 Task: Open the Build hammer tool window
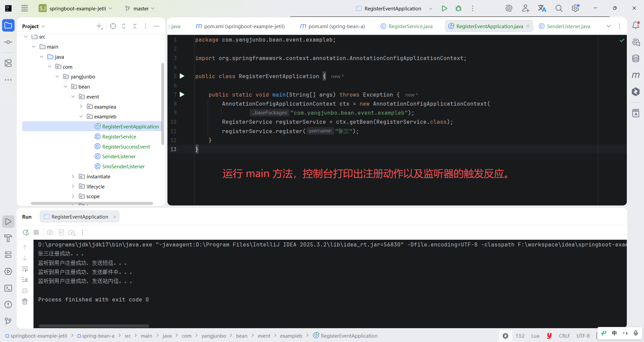coord(8,238)
